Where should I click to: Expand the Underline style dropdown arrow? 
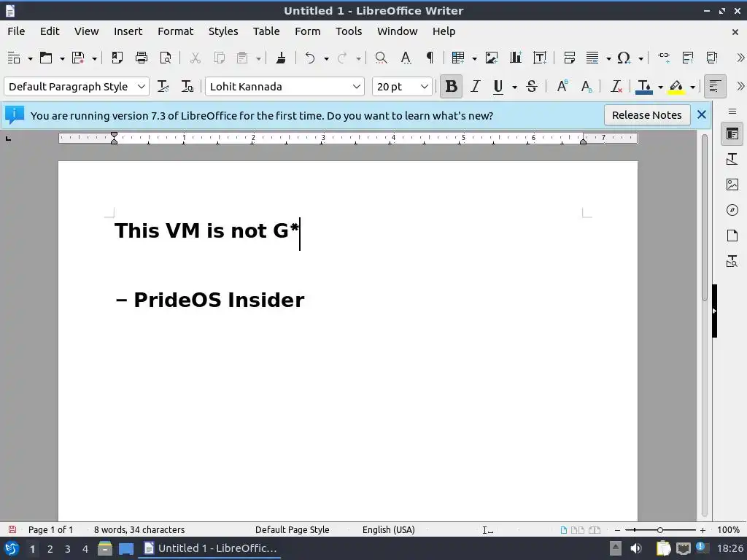click(x=514, y=87)
